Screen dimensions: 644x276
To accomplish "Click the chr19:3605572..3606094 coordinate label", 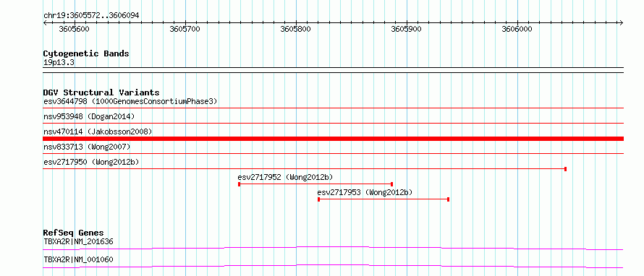I will (91, 15).
